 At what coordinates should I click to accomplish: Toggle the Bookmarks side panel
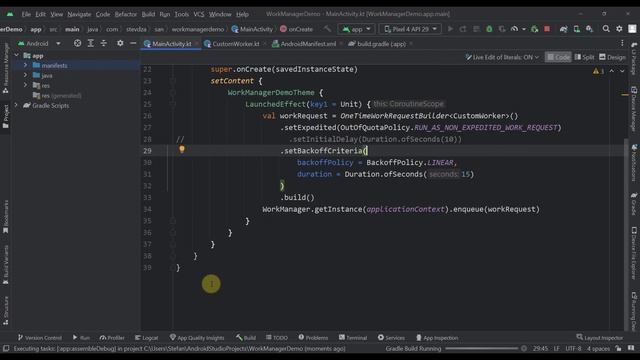coord(6,217)
